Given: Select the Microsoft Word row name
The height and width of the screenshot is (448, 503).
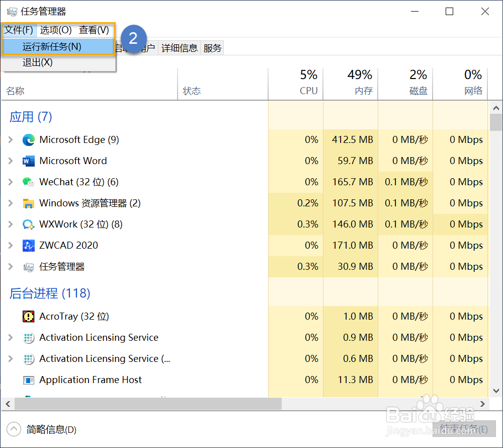Looking at the screenshot, I should click(x=73, y=161).
